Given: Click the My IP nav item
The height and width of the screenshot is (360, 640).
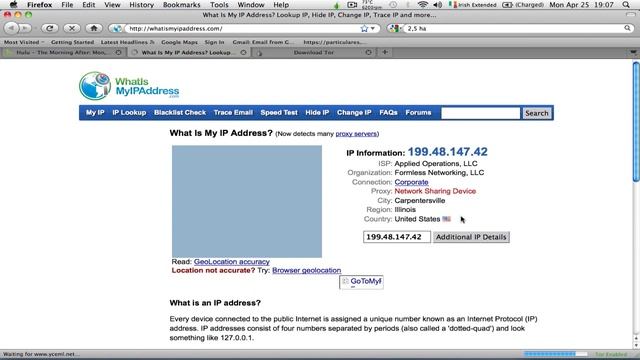Looking at the screenshot, I should pos(95,113).
